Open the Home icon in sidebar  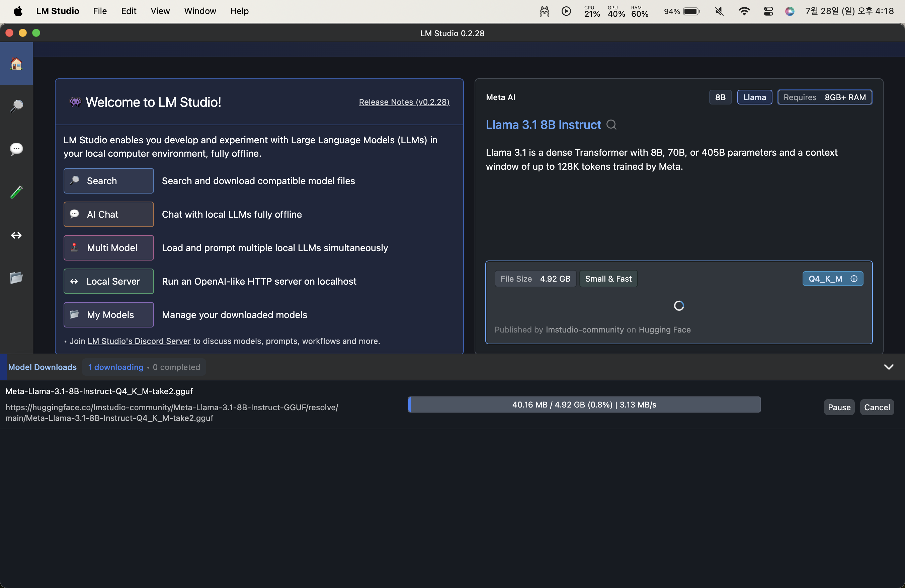16,64
